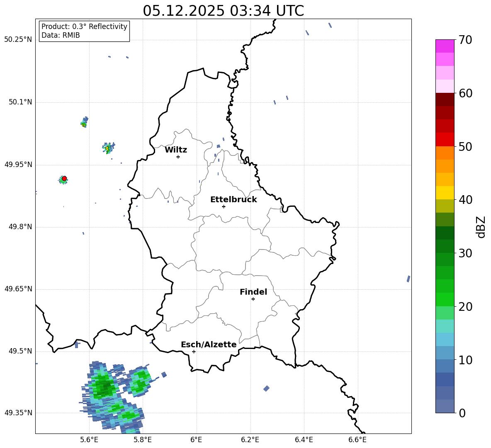Click the colorbar 20 tick label
491x448 pixels.
pos(465,307)
